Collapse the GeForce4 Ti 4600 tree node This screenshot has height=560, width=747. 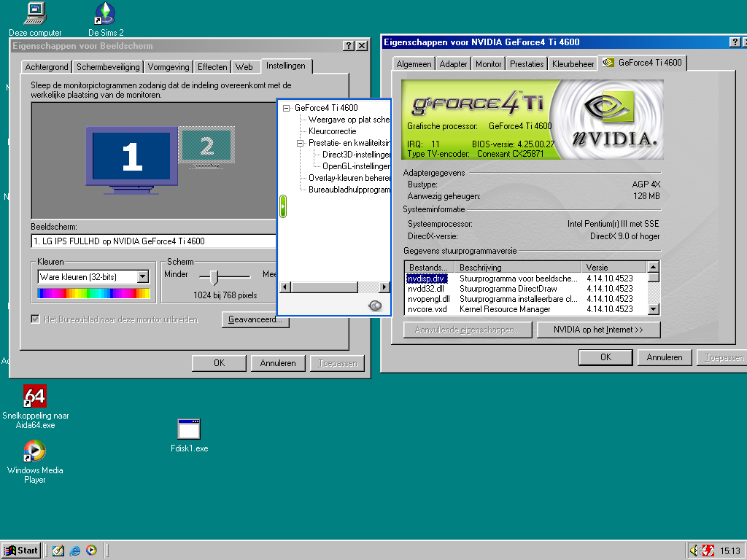coord(286,108)
